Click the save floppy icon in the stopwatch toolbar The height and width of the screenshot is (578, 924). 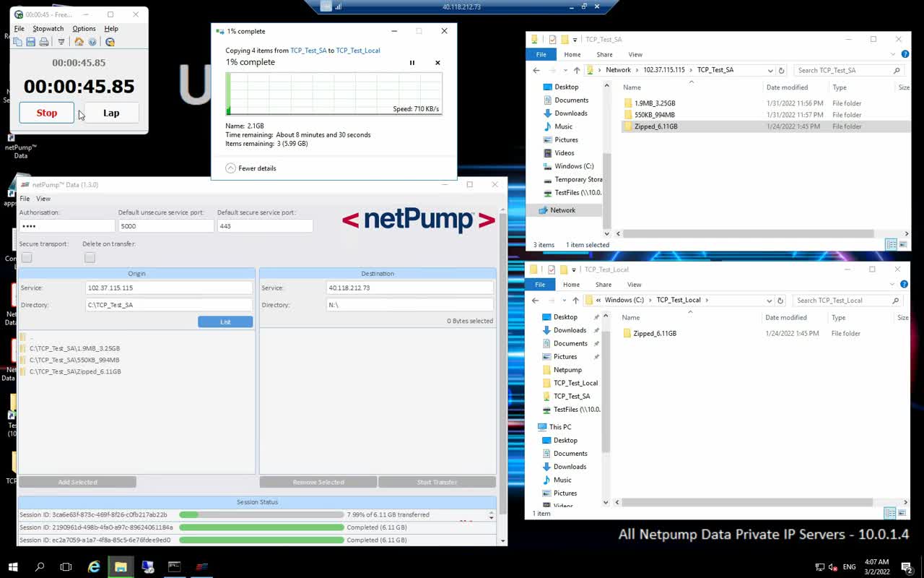tap(30, 42)
